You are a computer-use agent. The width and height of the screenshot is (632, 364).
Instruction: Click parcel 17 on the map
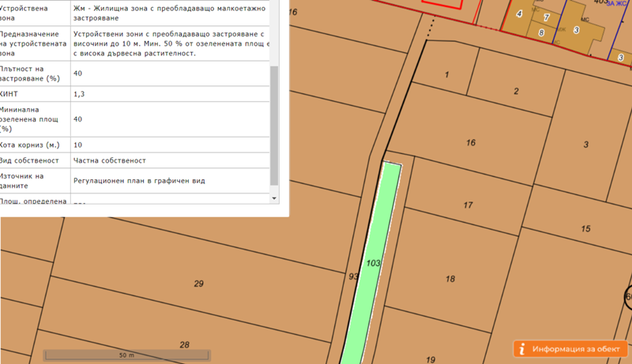tap(468, 205)
